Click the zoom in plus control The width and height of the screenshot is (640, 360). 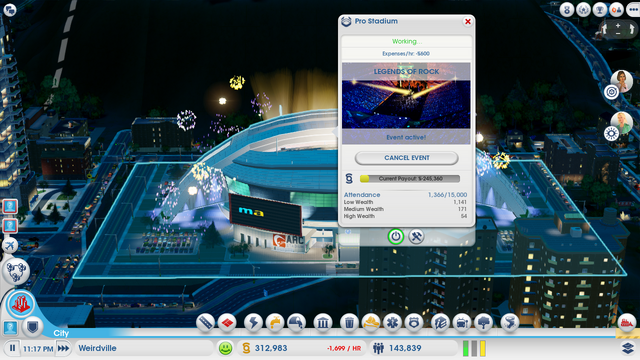(x=618, y=25)
